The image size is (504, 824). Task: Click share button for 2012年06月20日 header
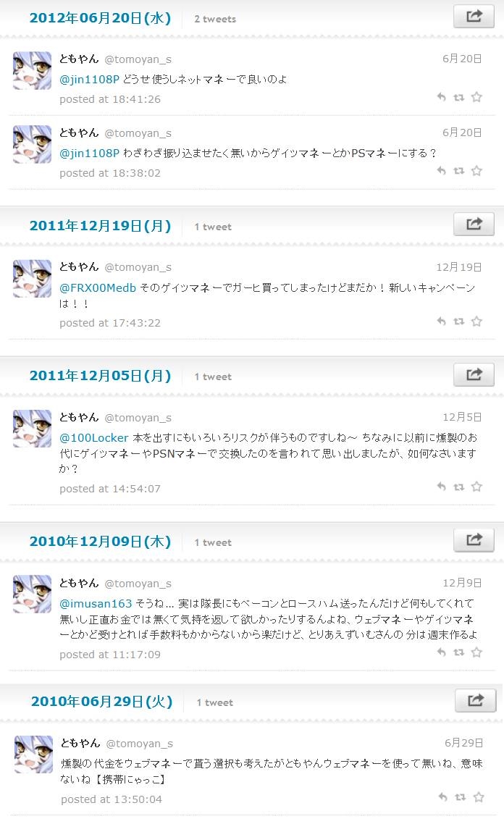coord(474,16)
